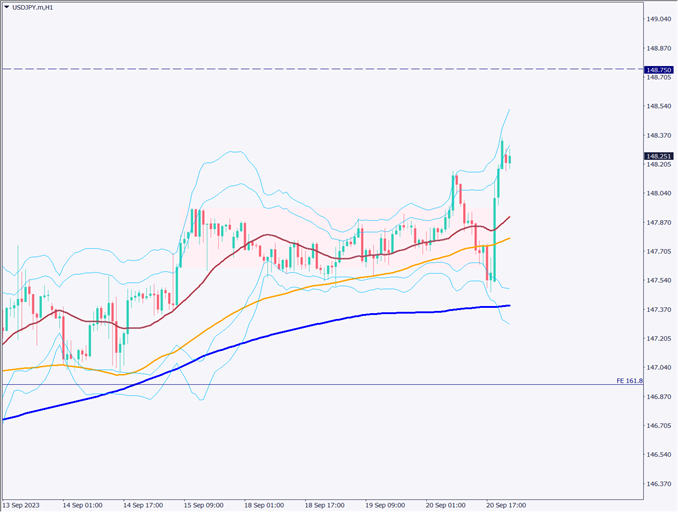Click the FE 161.8 Fibonacci label
The width and height of the screenshot is (678, 512).
click(x=629, y=381)
